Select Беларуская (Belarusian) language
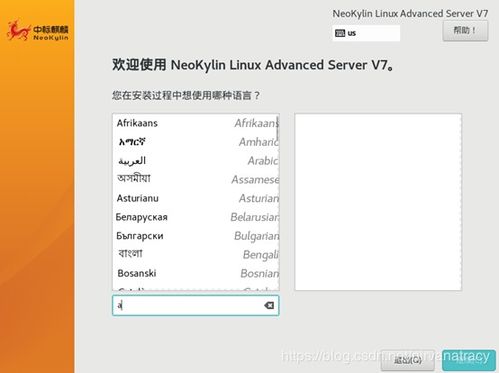 tap(196, 217)
